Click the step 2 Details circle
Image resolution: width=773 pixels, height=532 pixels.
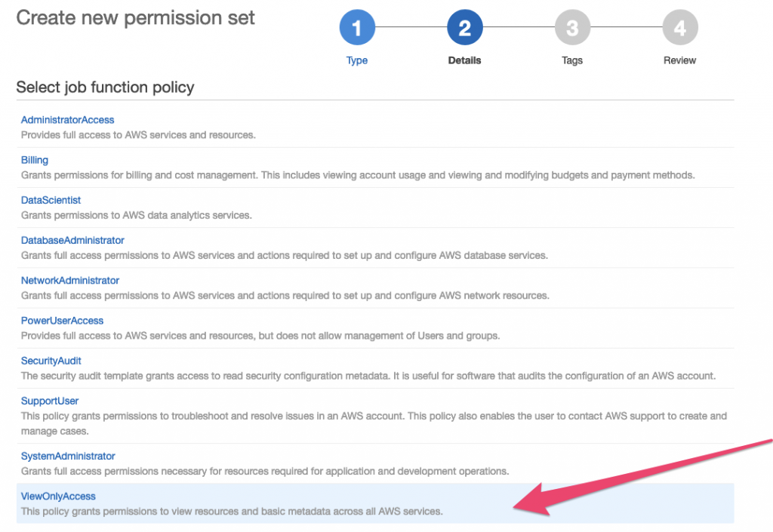click(464, 29)
